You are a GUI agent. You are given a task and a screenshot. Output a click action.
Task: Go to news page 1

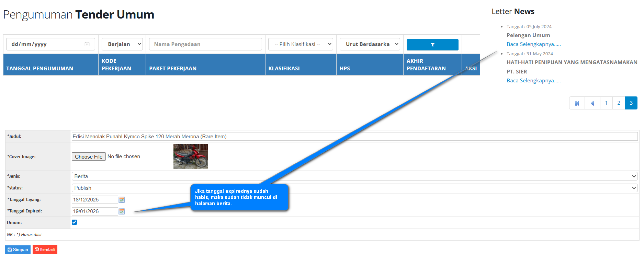point(606,103)
